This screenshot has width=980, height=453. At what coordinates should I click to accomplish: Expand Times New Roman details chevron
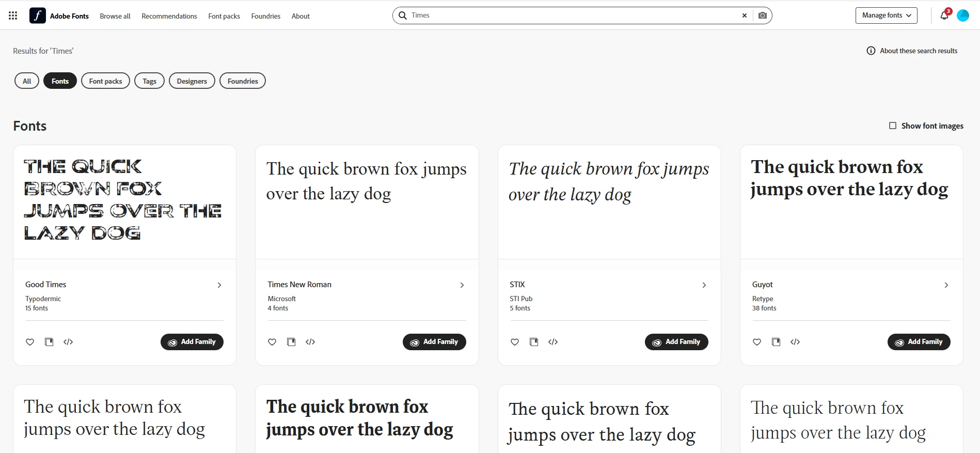[462, 285]
